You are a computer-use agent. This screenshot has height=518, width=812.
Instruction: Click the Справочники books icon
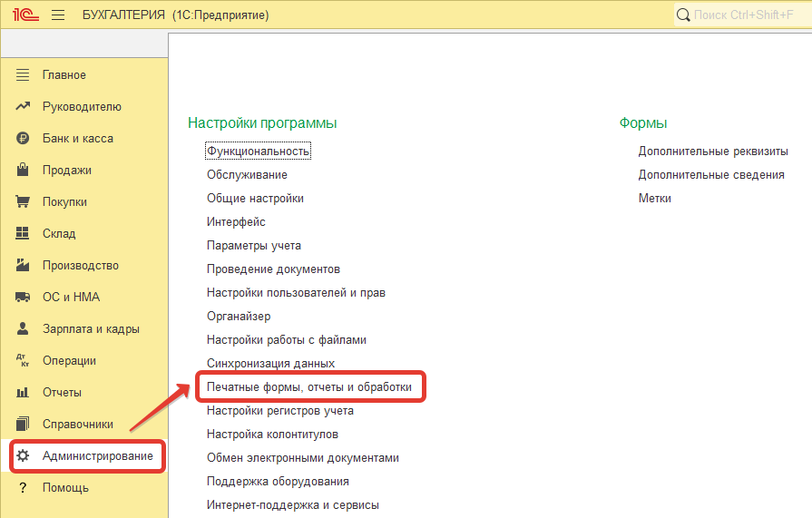pos(23,424)
